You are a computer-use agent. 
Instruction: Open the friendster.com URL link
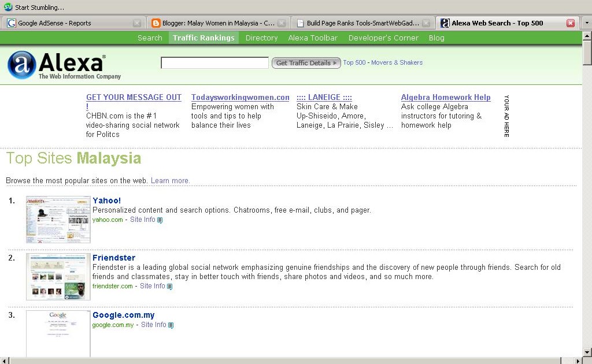coord(113,287)
